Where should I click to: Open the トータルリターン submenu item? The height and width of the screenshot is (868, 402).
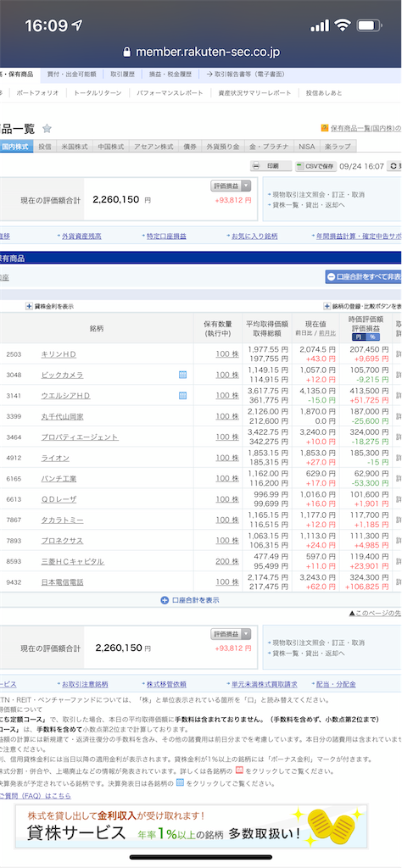98,93
